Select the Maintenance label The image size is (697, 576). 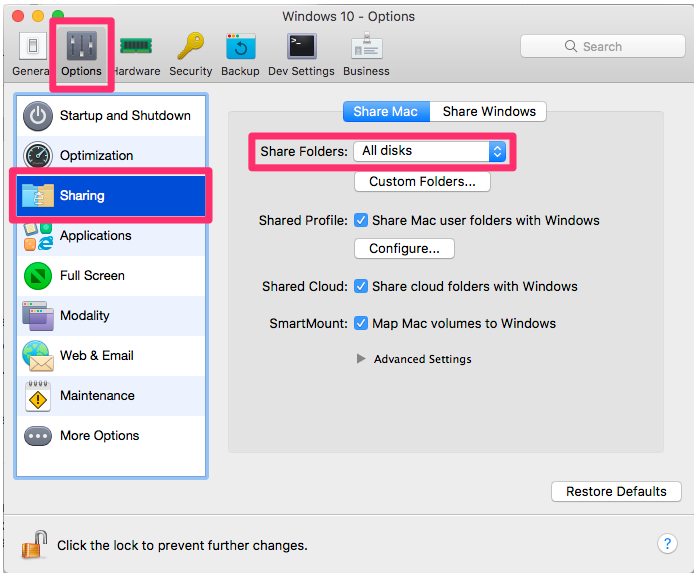tap(97, 396)
